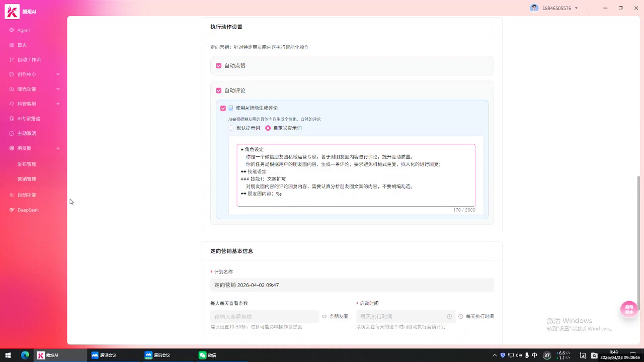Click the 每天执行时间 time picker field
Screen dimensions: 644x362
(x=406, y=316)
